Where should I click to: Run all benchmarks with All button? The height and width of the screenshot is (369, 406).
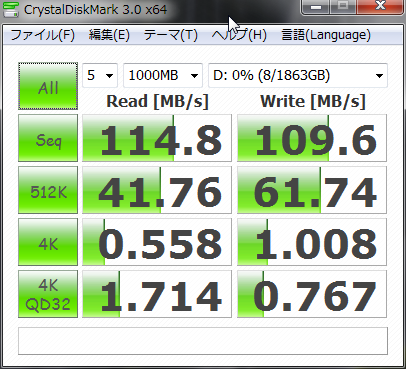point(48,86)
